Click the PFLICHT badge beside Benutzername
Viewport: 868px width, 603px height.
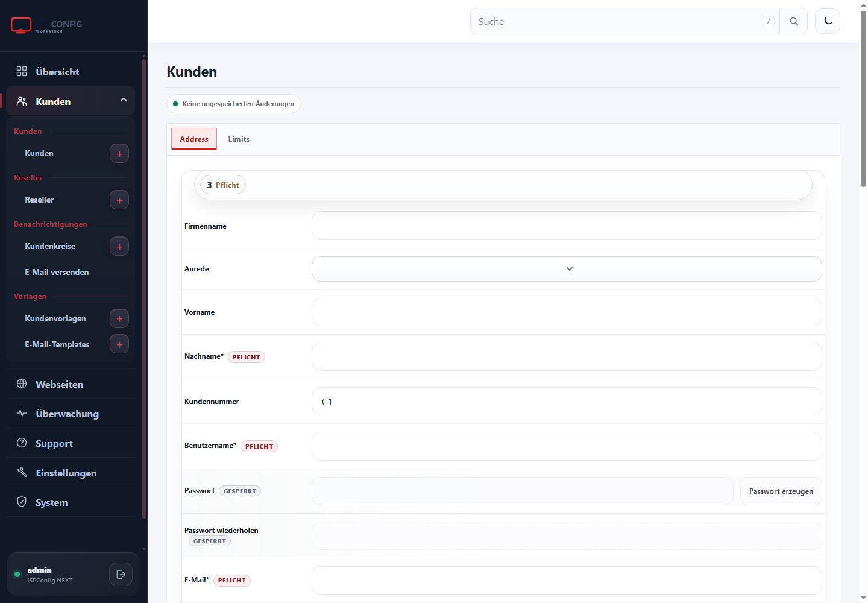(259, 446)
